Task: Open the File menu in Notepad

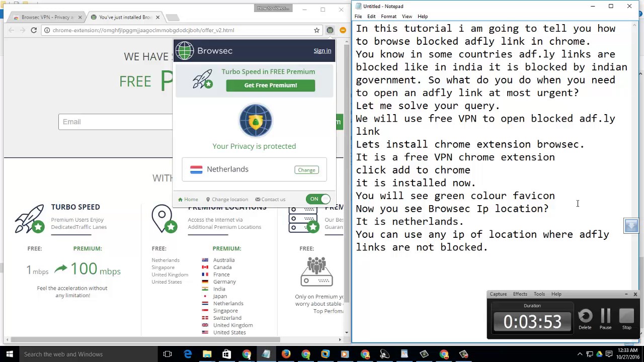Action: tap(358, 17)
